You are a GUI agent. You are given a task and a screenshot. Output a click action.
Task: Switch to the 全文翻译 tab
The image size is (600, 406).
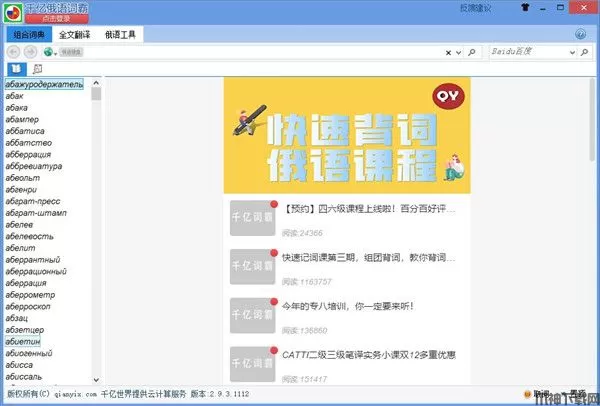pyautogui.click(x=75, y=35)
